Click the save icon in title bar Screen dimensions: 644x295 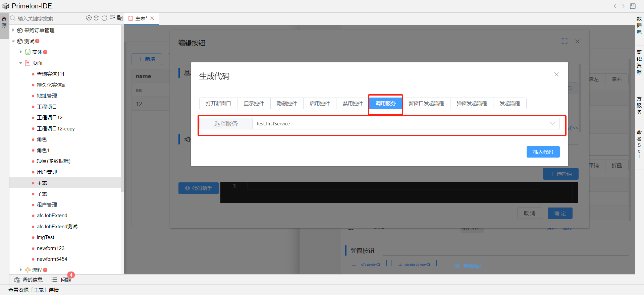click(633, 6)
